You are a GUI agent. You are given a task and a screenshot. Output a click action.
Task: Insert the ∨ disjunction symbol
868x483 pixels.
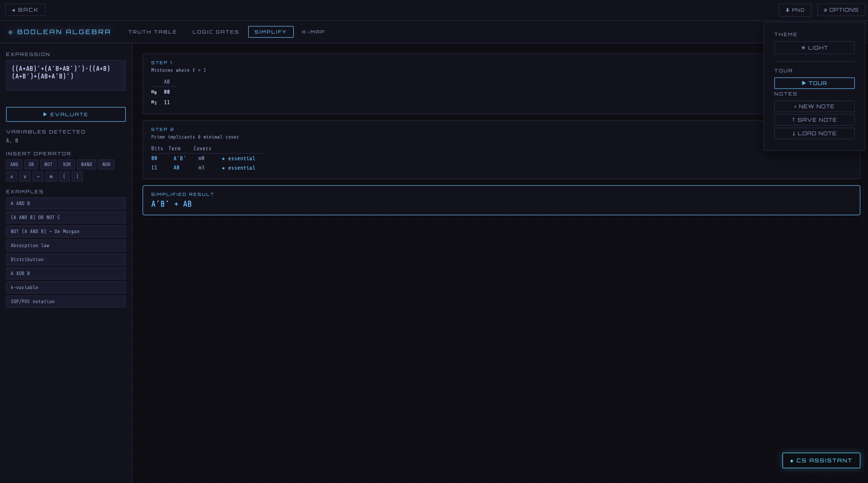click(25, 176)
